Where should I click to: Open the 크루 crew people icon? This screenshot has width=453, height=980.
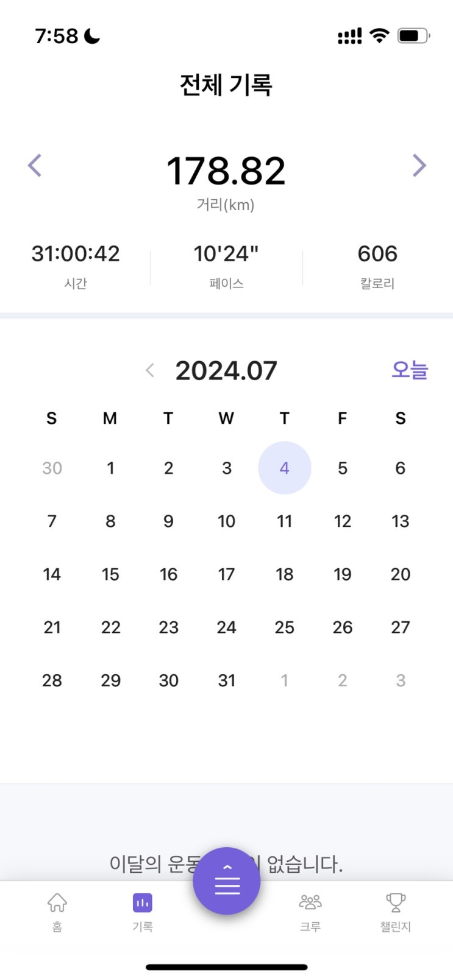click(310, 902)
